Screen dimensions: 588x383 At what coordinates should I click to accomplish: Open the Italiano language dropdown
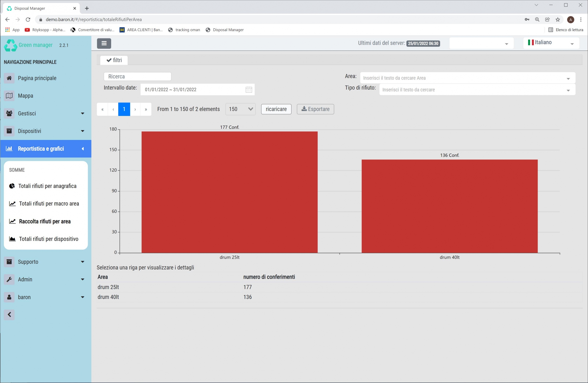coord(551,43)
